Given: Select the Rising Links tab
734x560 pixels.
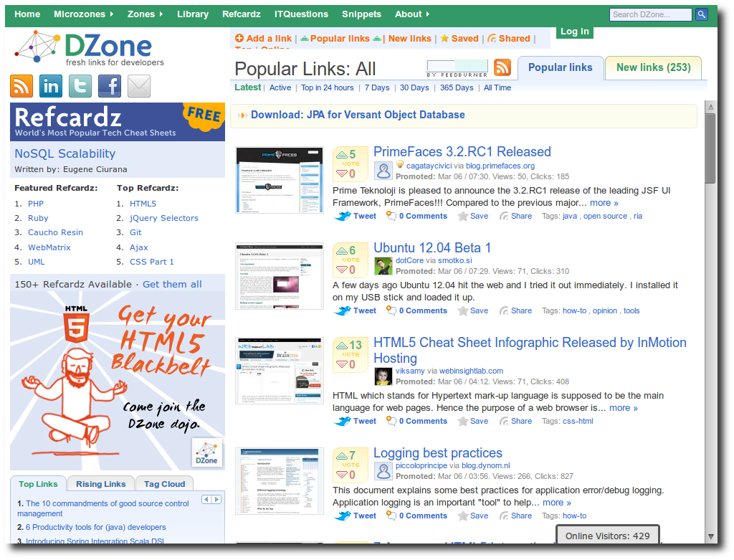Looking at the screenshot, I should click(x=100, y=484).
